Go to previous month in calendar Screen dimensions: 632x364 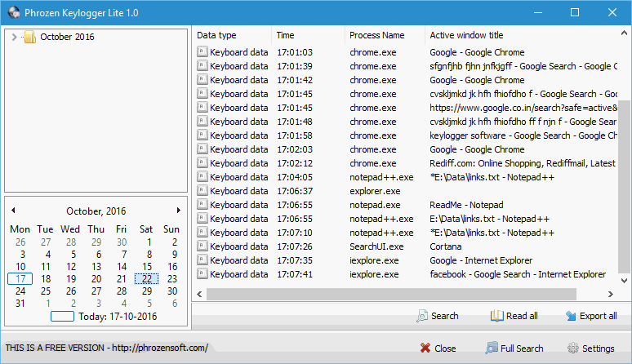coord(13,211)
